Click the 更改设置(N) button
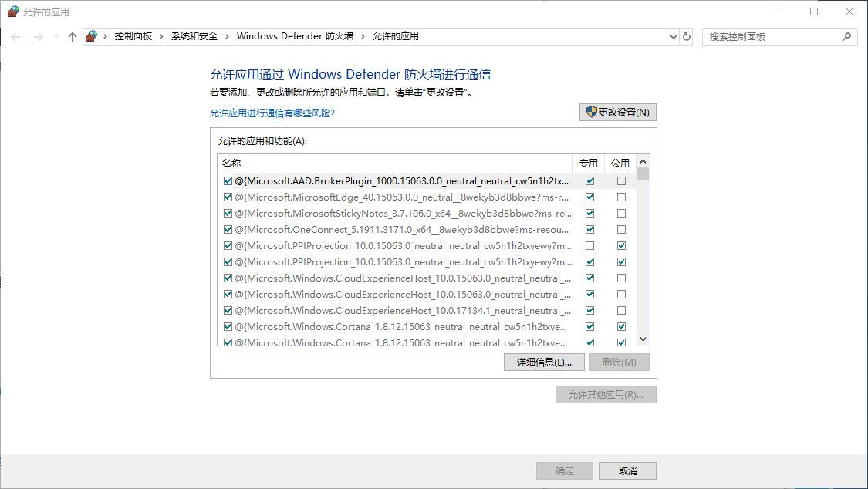Image resolution: width=868 pixels, height=489 pixels. (x=618, y=113)
